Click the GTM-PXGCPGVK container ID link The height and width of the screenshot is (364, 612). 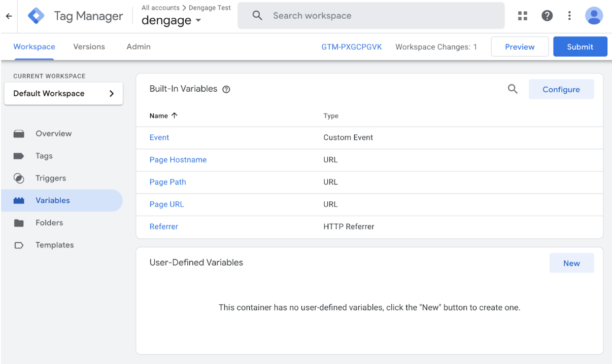click(352, 47)
